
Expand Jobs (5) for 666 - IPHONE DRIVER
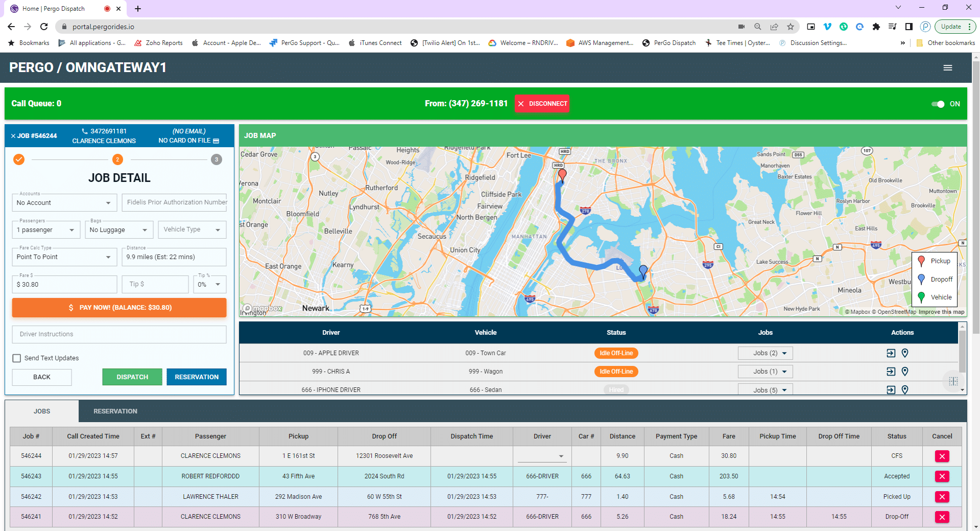(765, 389)
